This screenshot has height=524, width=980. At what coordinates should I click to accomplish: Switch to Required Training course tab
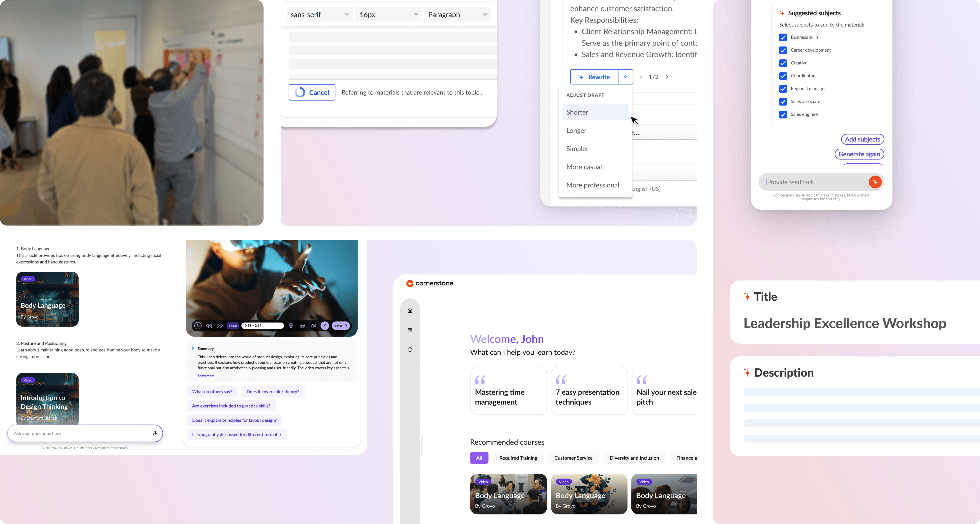point(518,458)
